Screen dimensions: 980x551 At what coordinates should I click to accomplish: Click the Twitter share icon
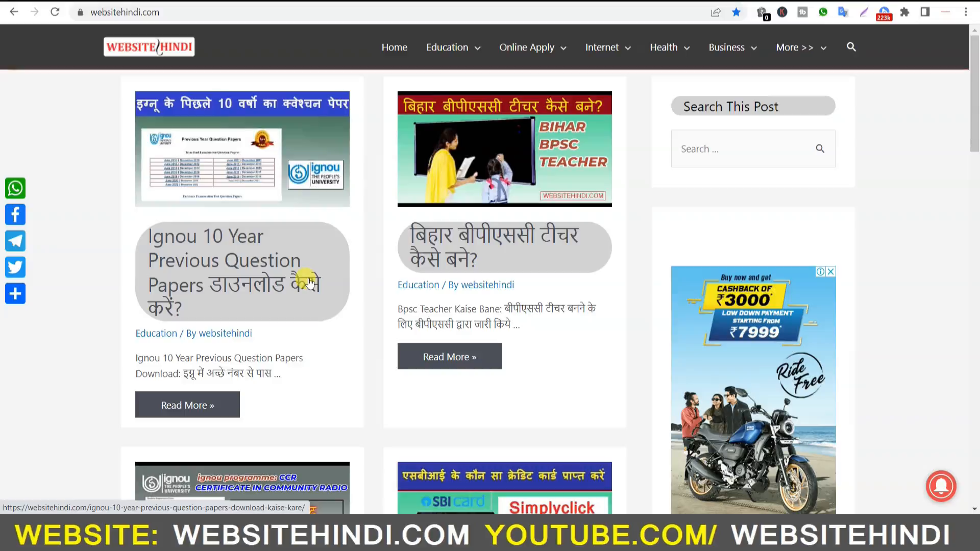coord(15,267)
